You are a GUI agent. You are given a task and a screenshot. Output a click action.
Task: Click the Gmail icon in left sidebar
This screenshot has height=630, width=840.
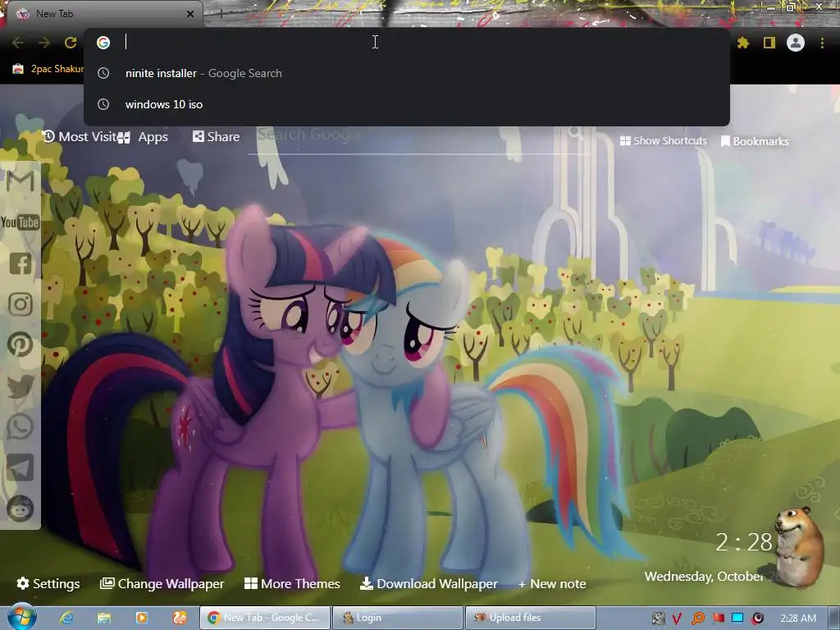(x=21, y=181)
